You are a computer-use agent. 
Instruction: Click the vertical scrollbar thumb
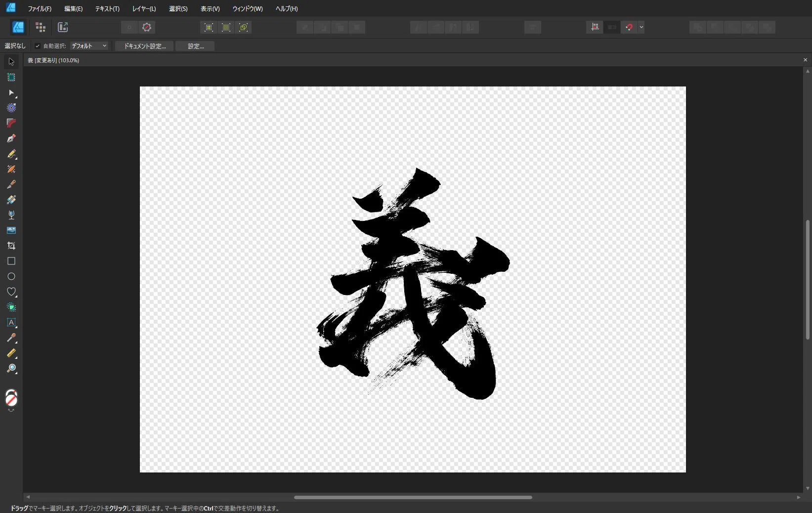808,280
